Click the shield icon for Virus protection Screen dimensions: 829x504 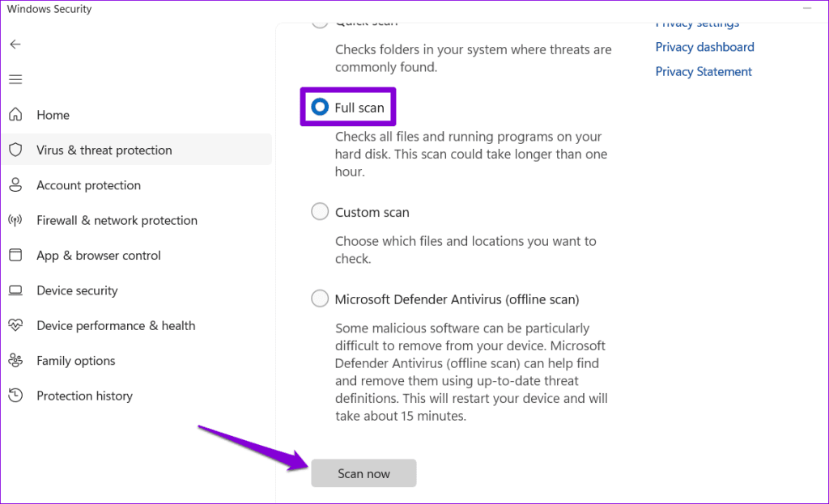(15, 150)
